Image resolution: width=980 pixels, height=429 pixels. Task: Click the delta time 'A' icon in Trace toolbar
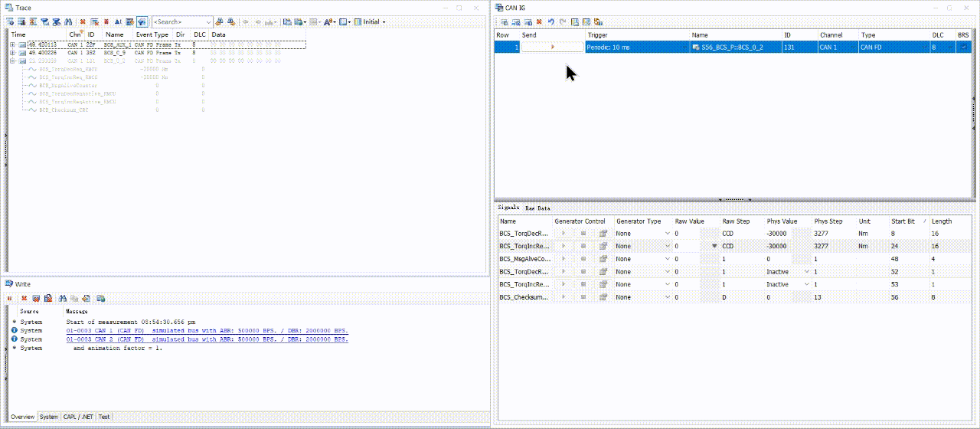(x=118, y=21)
